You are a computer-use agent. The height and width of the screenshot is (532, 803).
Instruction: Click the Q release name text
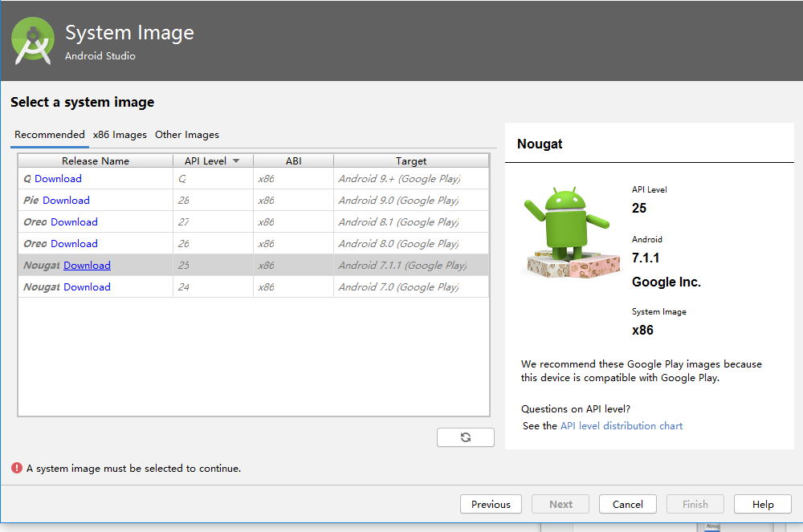point(27,179)
